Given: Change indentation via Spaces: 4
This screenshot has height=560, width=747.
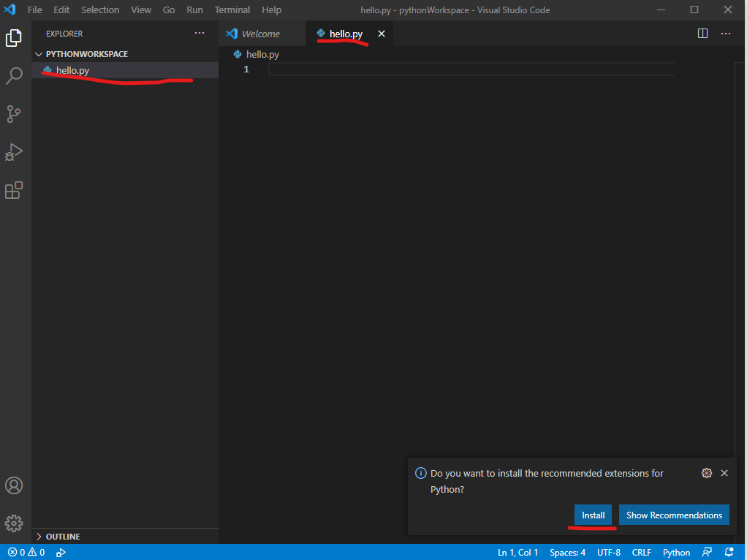Looking at the screenshot, I should coord(567,553).
